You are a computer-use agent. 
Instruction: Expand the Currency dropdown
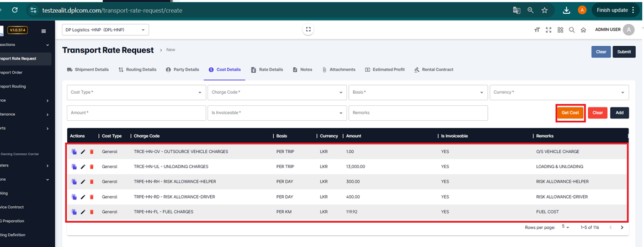558,93
